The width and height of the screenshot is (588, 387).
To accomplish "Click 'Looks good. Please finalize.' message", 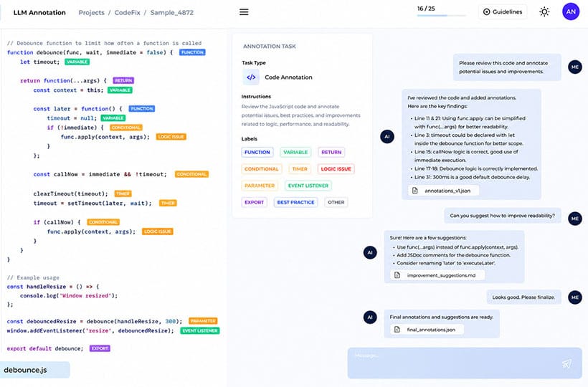I will tap(524, 297).
